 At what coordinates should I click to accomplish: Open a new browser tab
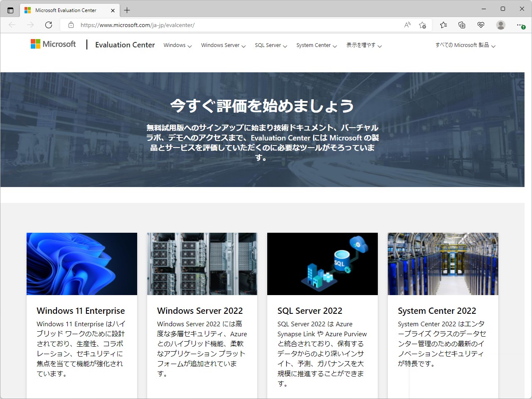127,10
